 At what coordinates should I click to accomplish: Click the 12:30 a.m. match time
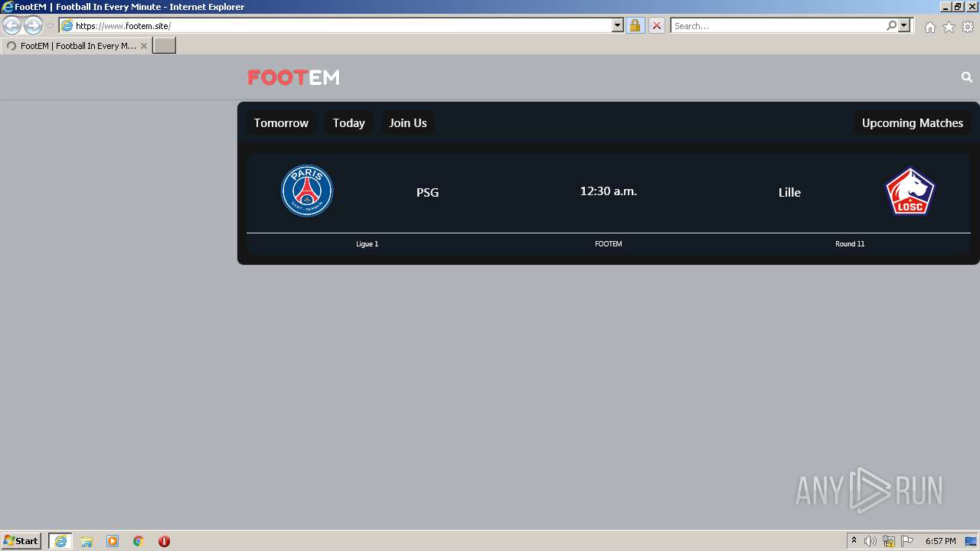coord(609,191)
